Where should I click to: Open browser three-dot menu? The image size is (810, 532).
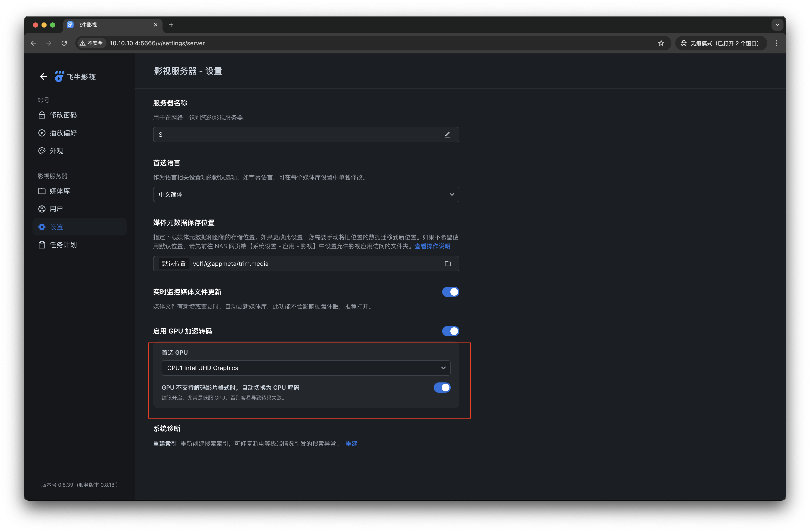[776, 43]
